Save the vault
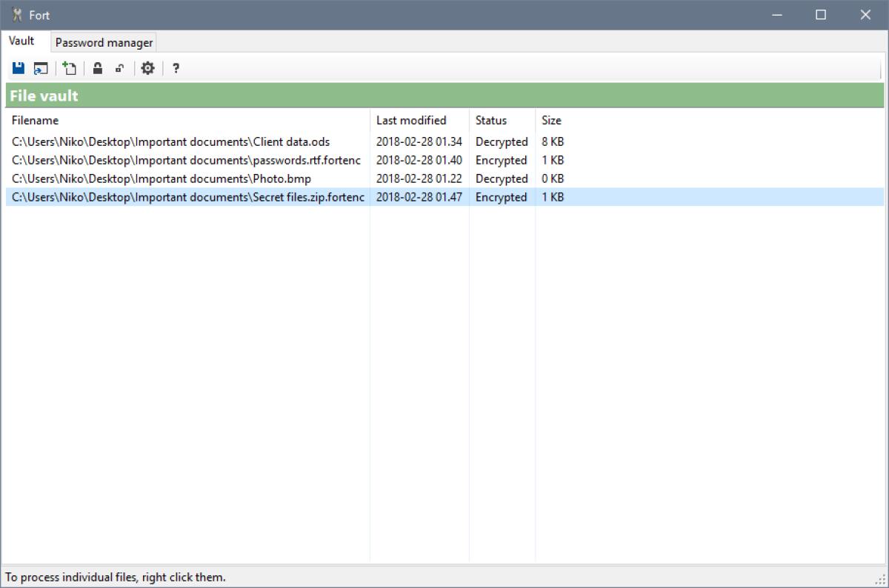The image size is (889, 588). [x=17, y=67]
